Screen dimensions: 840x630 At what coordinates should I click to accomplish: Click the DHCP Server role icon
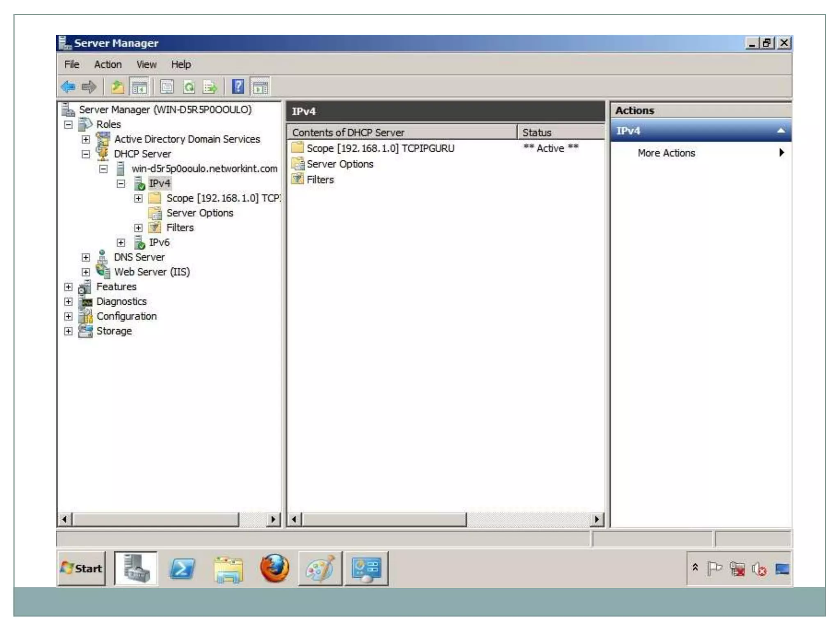(x=103, y=153)
